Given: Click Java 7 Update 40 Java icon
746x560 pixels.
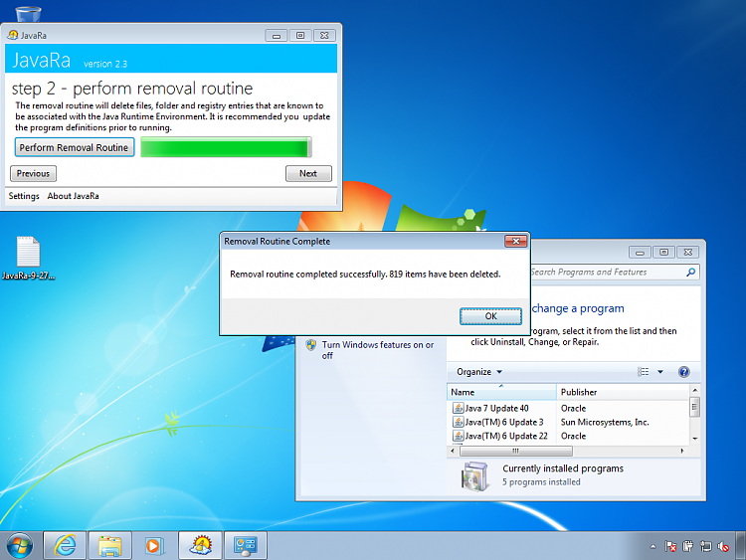Looking at the screenshot, I should tap(459, 408).
